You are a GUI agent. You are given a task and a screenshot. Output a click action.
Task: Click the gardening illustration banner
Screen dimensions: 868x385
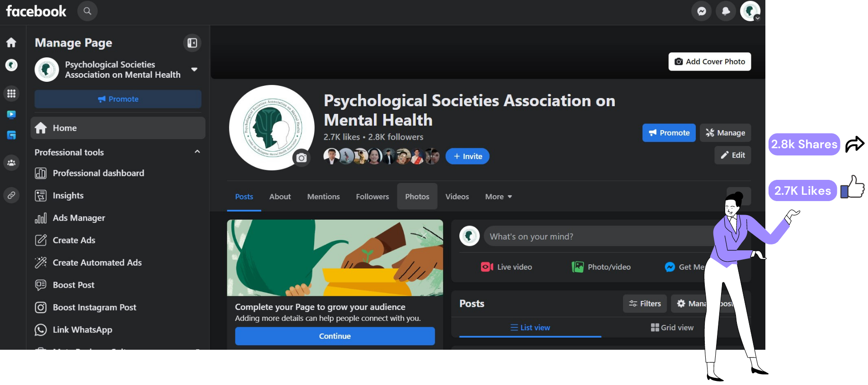click(335, 258)
